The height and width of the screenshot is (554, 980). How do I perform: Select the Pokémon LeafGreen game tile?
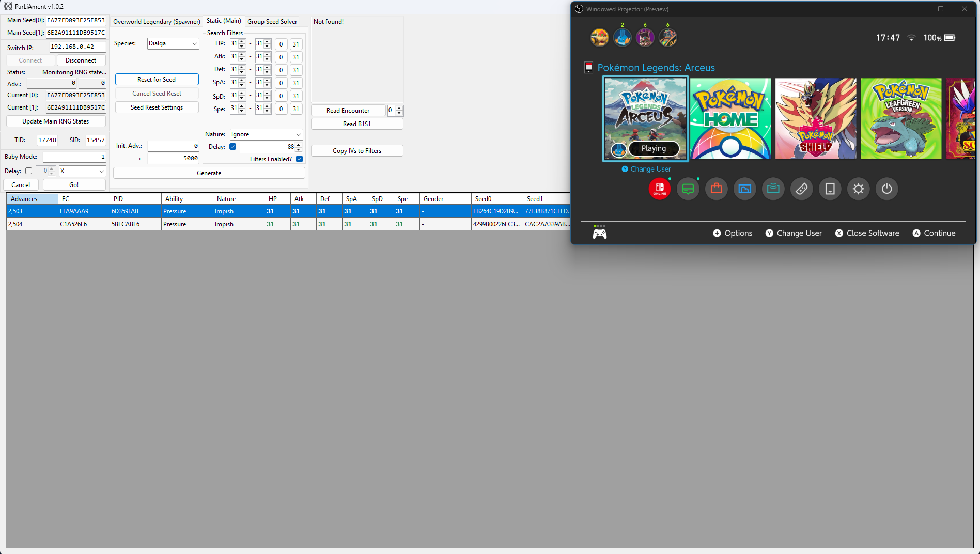pyautogui.click(x=901, y=119)
